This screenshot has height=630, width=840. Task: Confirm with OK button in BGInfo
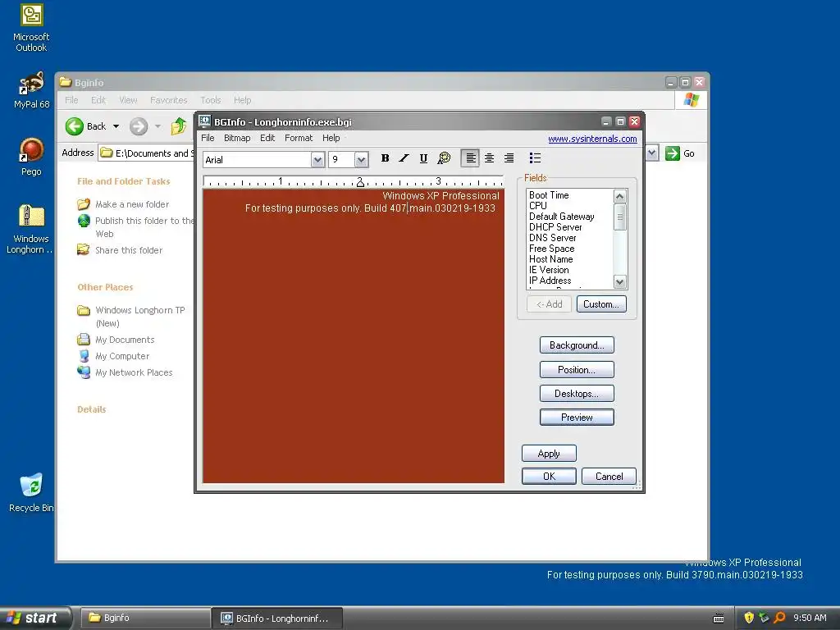(x=549, y=477)
